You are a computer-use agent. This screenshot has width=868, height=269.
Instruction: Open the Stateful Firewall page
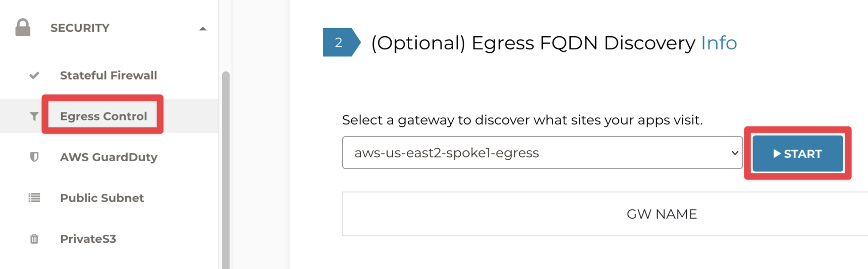[x=108, y=76]
